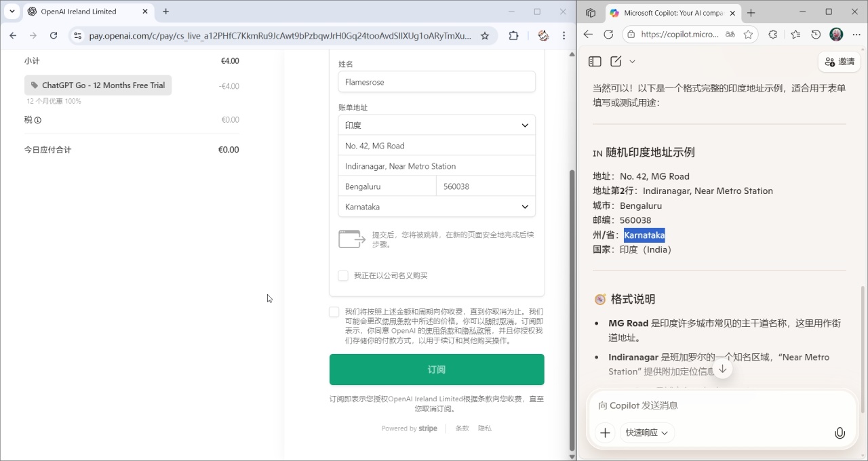Viewport: 868px width, 461px height.
Task: Click Bengaluru text in Copilot response
Action: pos(641,205)
